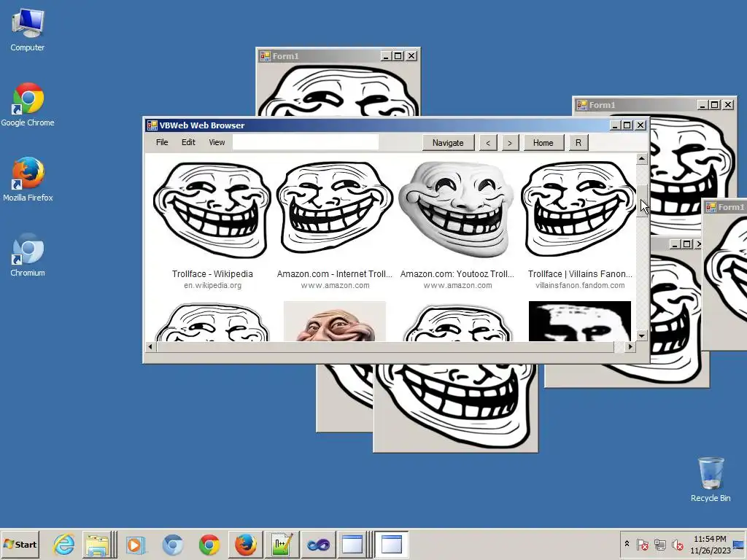Launch Internet Explorer from taskbar
The height and width of the screenshot is (560, 747).
point(64,544)
